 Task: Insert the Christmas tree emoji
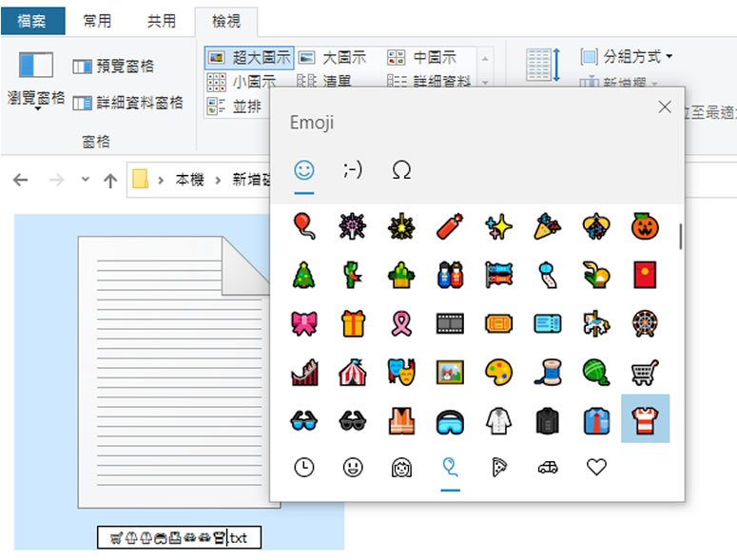pyautogui.click(x=303, y=275)
